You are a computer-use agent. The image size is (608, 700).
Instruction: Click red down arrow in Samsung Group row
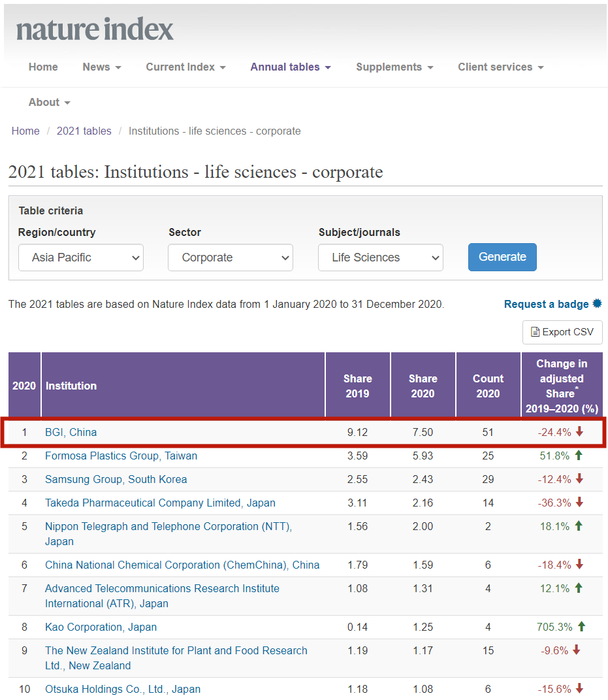[x=579, y=478]
